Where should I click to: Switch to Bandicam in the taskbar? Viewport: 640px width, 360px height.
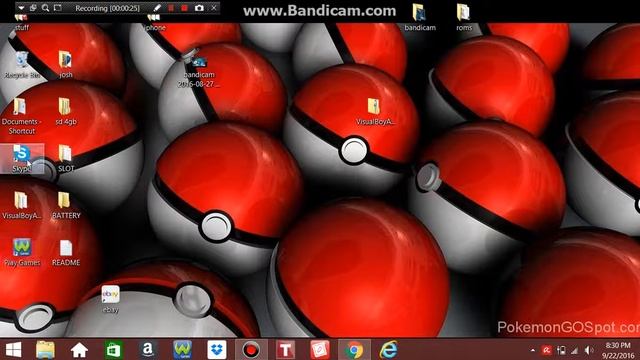[251, 350]
